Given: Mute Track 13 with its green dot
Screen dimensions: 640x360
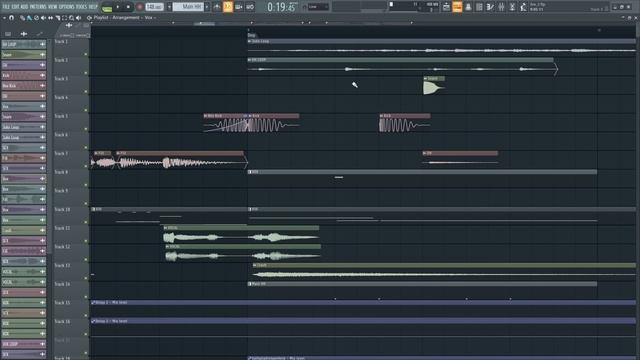Looking at the screenshot, I should click(x=86, y=278).
